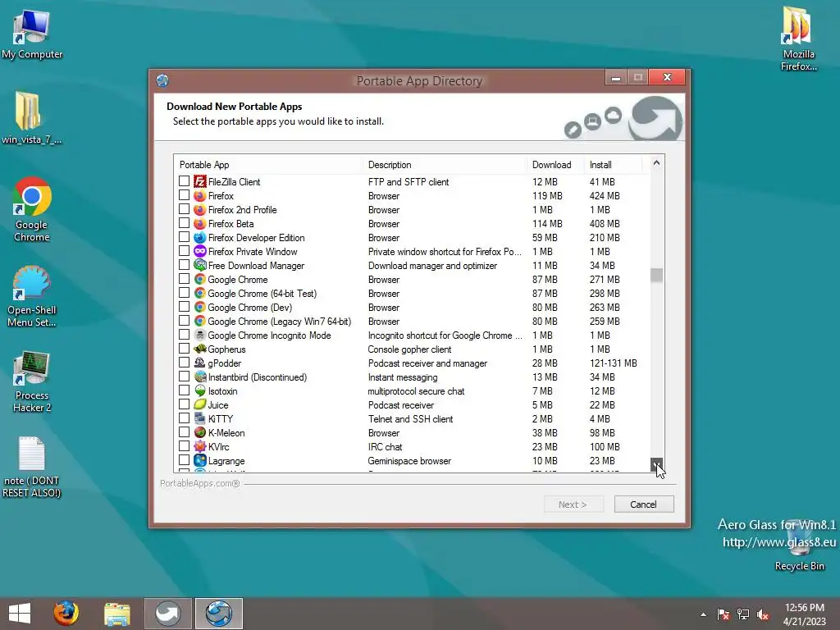This screenshot has height=630, width=840.
Task: Click the scrollbar down arrow
Action: [656, 464]
